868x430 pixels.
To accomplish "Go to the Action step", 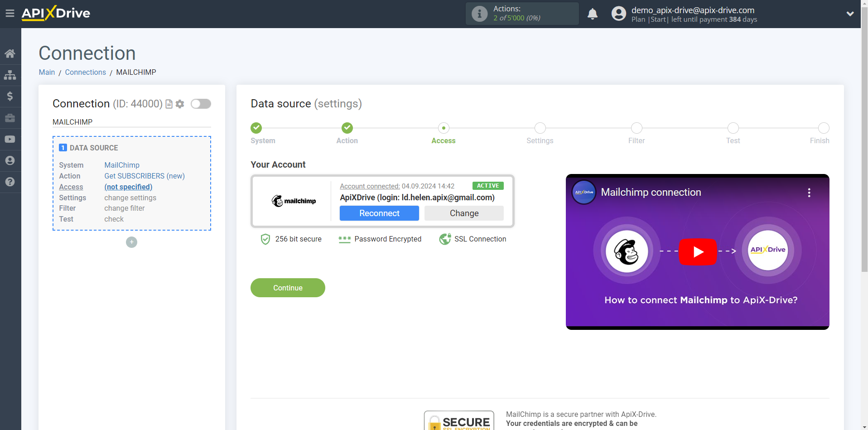I will (x=347, y=128).
